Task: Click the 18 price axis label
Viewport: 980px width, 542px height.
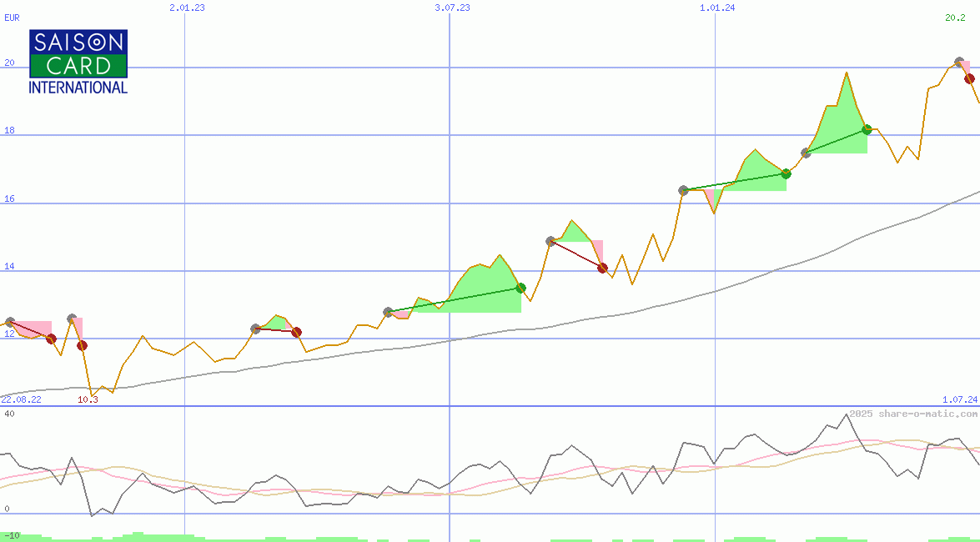Action: pyautogui.click(x=8, y=131)
